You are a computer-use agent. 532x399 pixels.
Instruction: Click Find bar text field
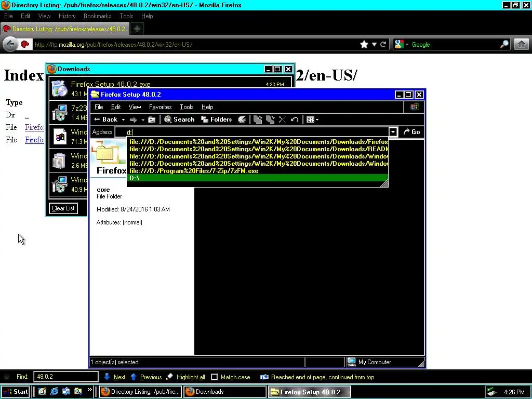pos(66,377)
